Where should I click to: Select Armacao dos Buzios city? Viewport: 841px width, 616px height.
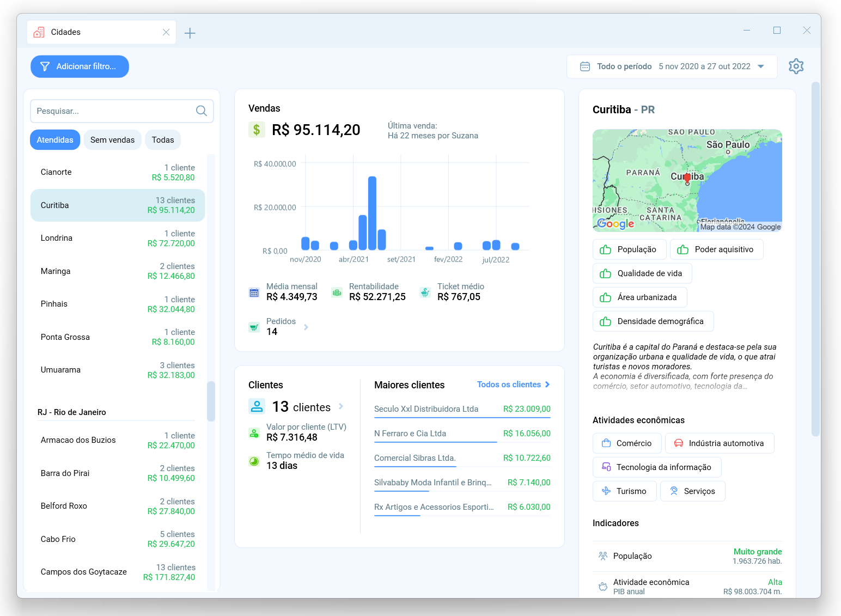point(118,441)
